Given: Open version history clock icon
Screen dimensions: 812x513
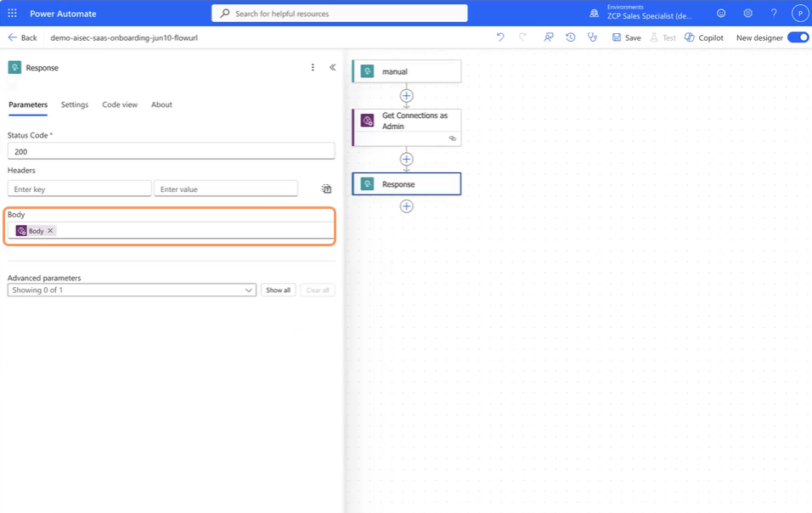Looking at the screenshot, I should (x=570, y=37).
